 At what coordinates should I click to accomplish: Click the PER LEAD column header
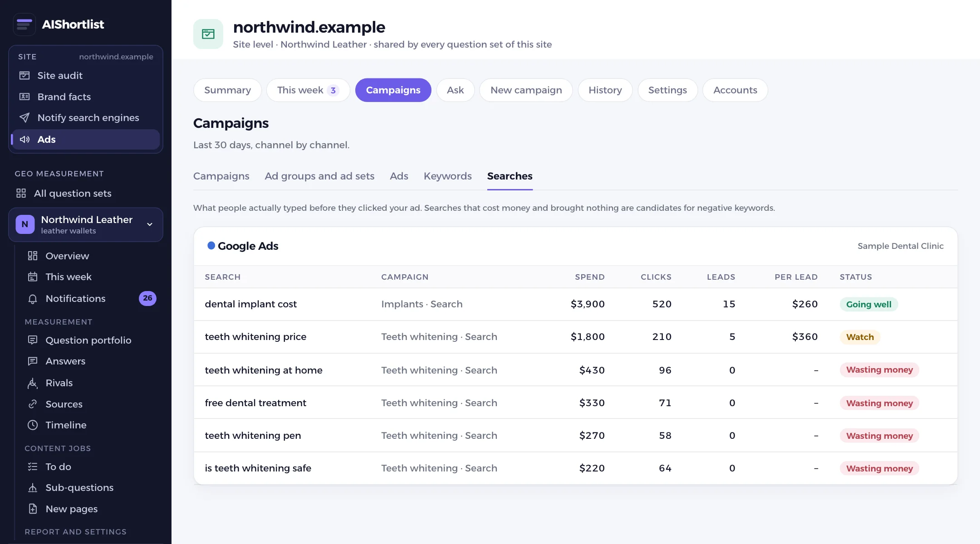(x=796, y=277)
